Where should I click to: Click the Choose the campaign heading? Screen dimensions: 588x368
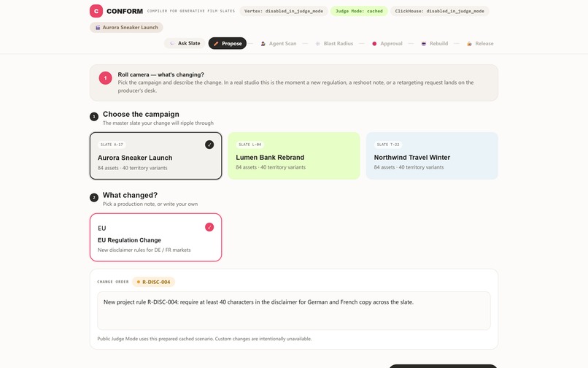(141, 114)
